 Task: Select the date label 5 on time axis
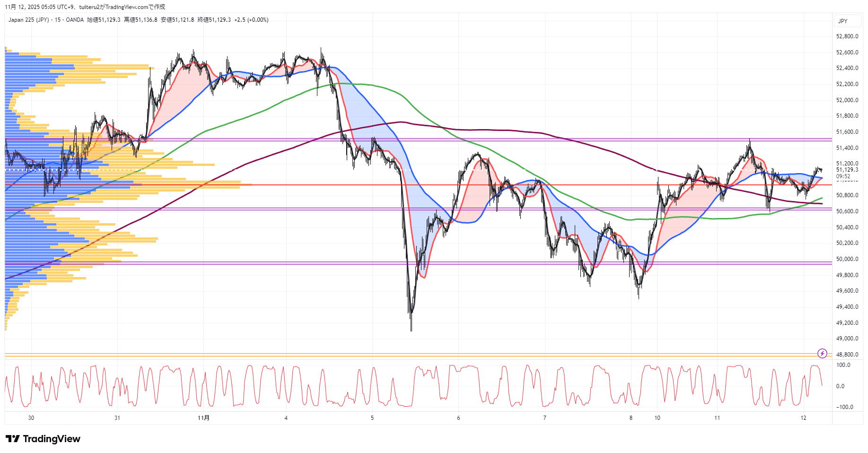(372, 418)
